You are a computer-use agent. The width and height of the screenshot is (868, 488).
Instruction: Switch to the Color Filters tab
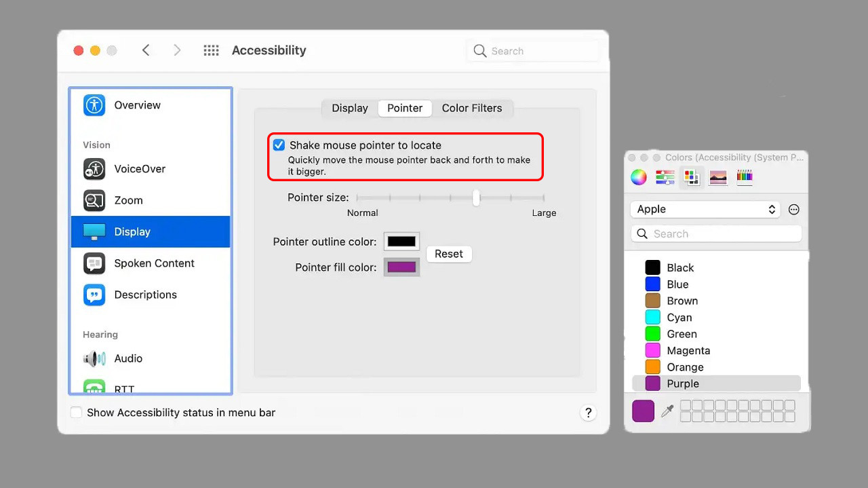472,108
